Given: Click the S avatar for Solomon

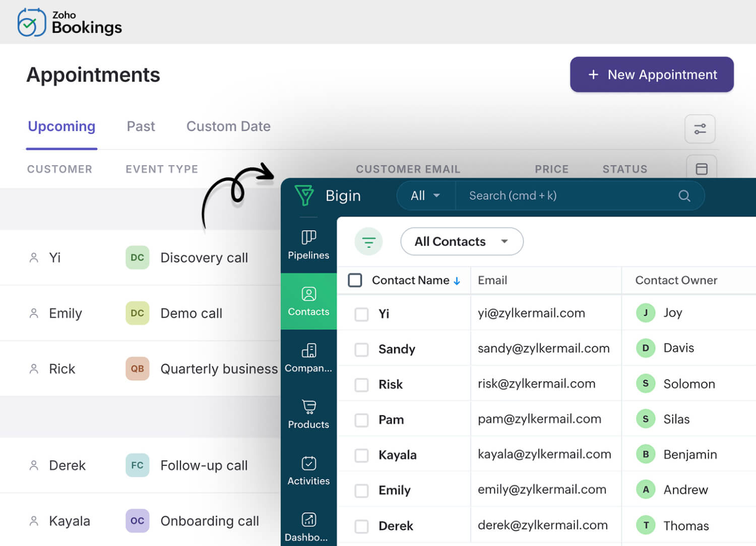Looking at the screenshot, I should coord(646,383).
